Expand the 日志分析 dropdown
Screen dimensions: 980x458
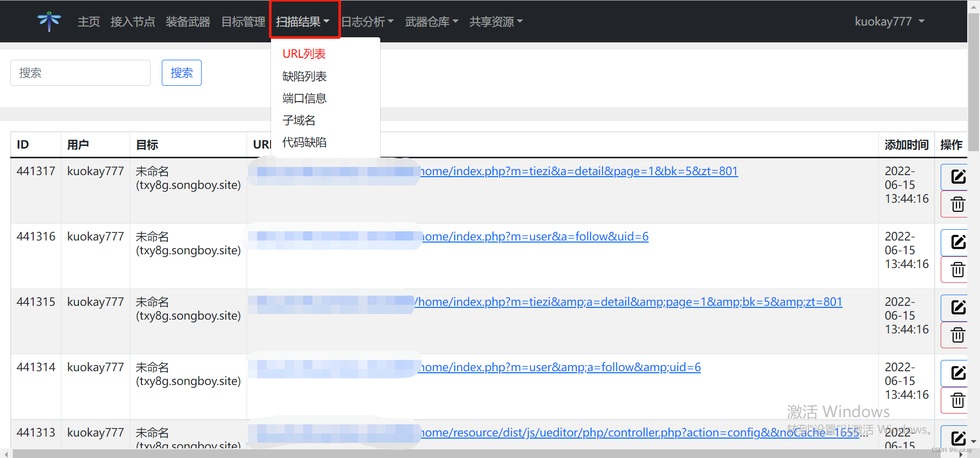tap(367, 21)
